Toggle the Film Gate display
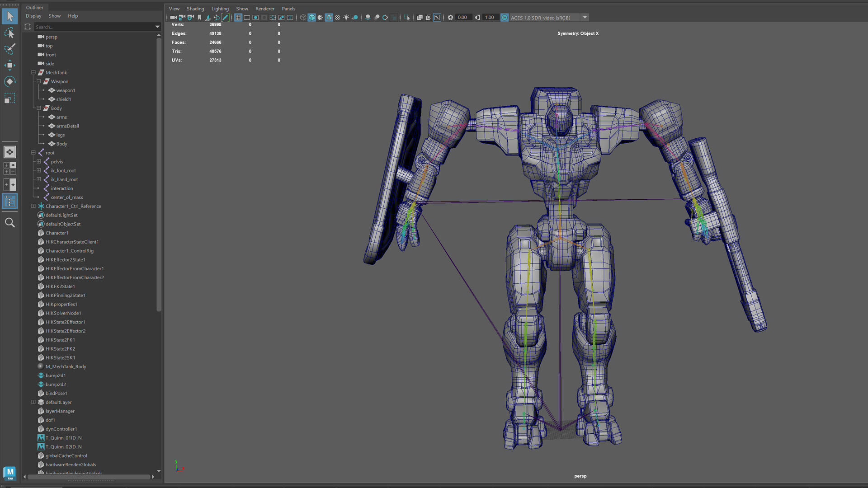This screenshot has height=488, width=868. pos(247,18)
